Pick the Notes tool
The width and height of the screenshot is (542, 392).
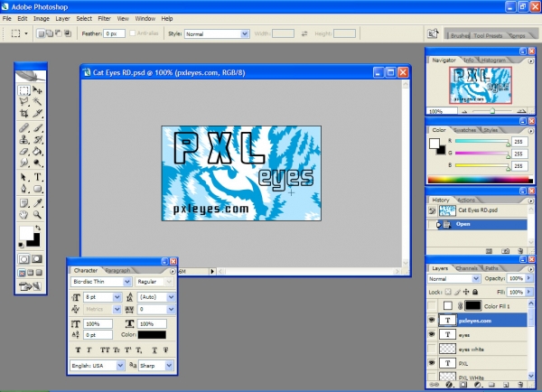23,203
